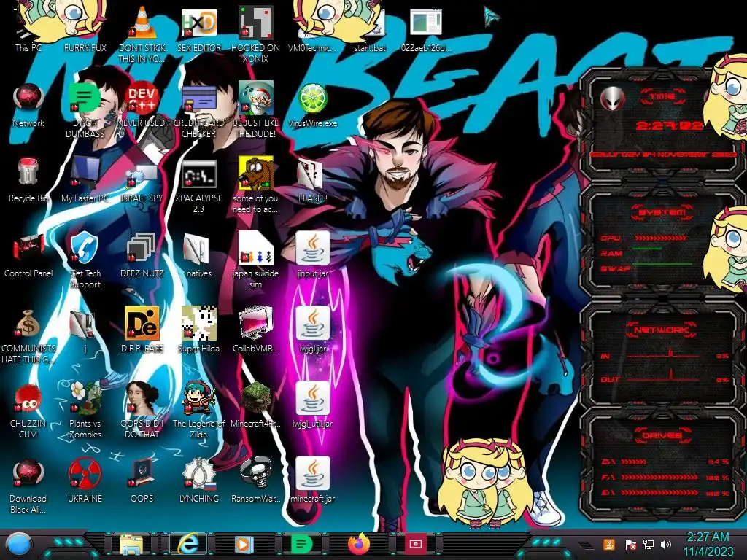Click the SYSTEM widget header
This screenshot has height=560, width=747.
coord(662,212)
